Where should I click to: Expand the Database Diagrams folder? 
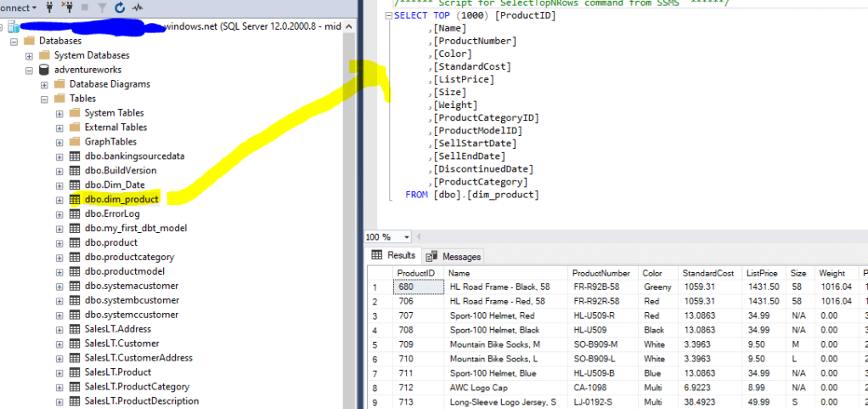(x=44, y=84)
